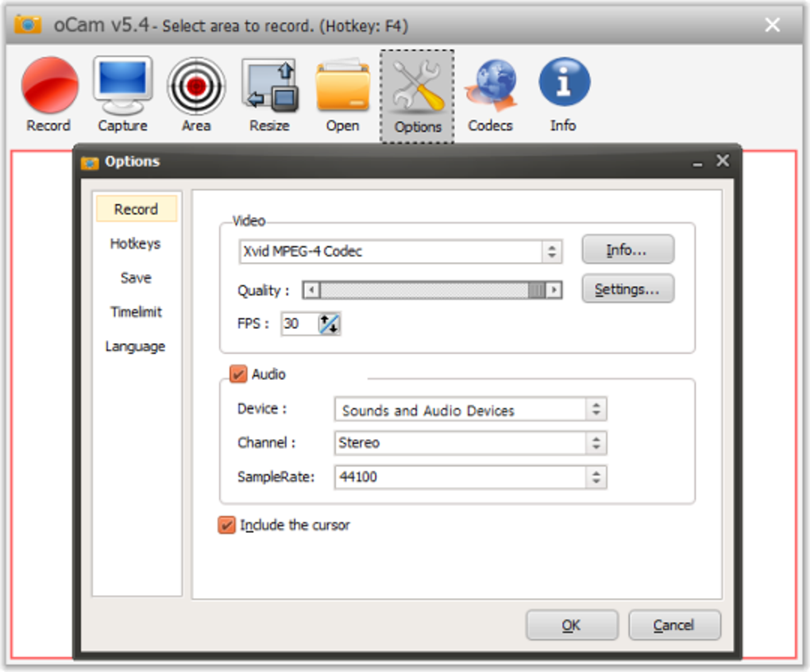Close the oCam main window
Image resolution: width=810 pixels, height=672 pixels.
[x=773, y=25]
